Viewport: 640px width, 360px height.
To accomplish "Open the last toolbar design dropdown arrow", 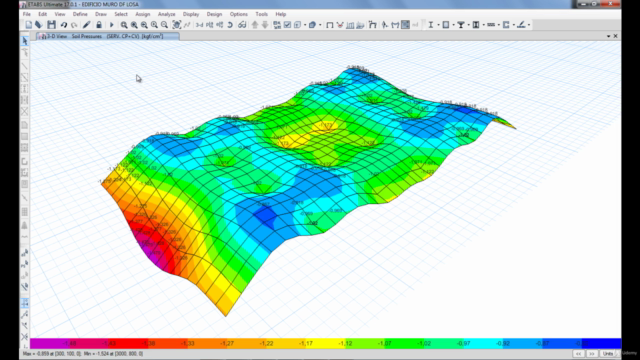I will [x=529, y=25].
